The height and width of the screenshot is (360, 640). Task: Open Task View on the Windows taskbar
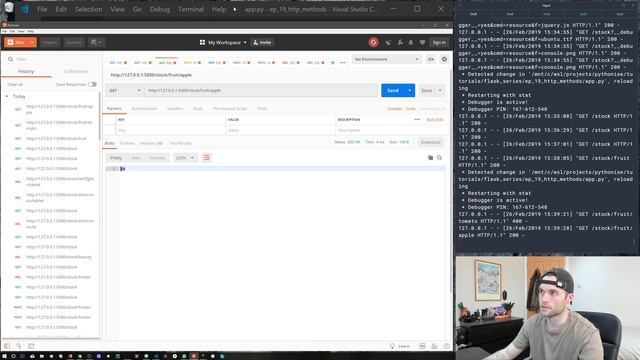22,356
